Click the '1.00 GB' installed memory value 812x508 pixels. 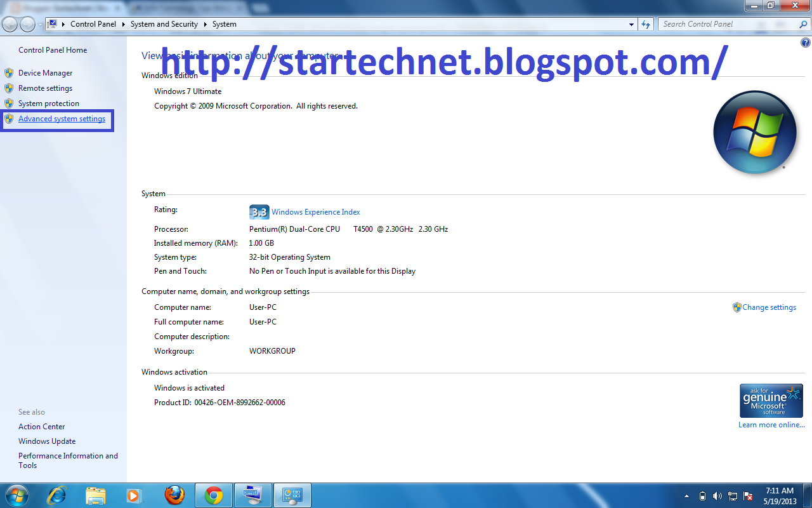pos(261,243)
